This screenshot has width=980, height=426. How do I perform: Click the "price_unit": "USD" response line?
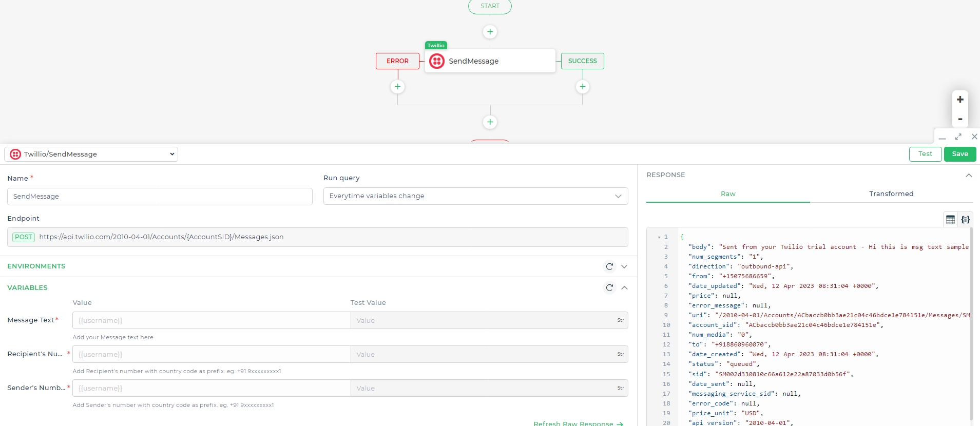click(725, 413)
